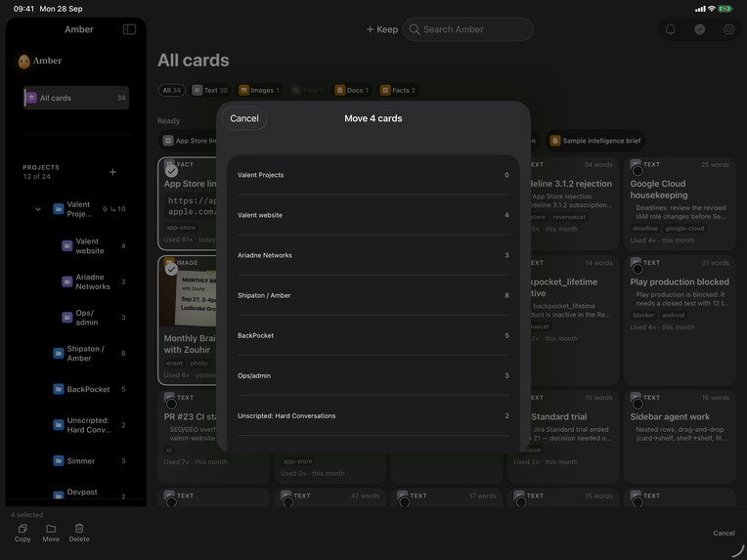
Task: Click the Delete trash icon in the bottom toolbar
Action: tap(79, 529)
